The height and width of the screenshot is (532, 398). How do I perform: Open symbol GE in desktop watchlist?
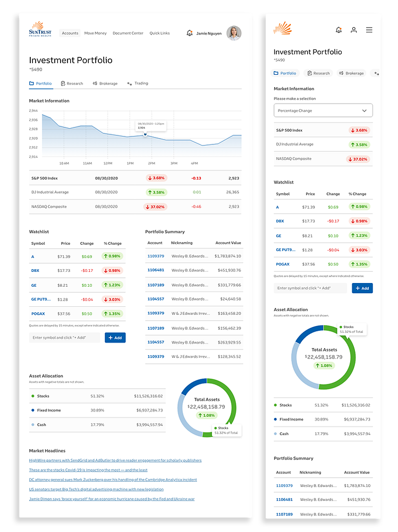pyautogui.click(x=34, y=285)
